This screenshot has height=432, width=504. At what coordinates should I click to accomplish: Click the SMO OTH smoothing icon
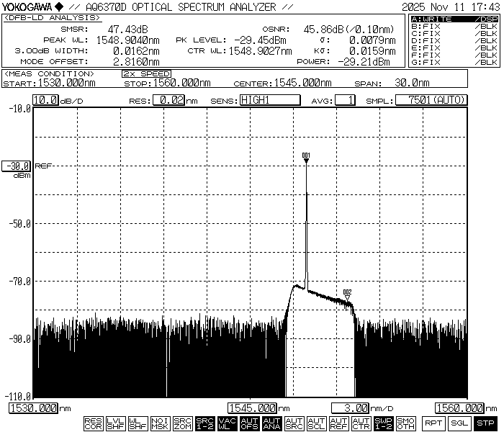[405, 423]
